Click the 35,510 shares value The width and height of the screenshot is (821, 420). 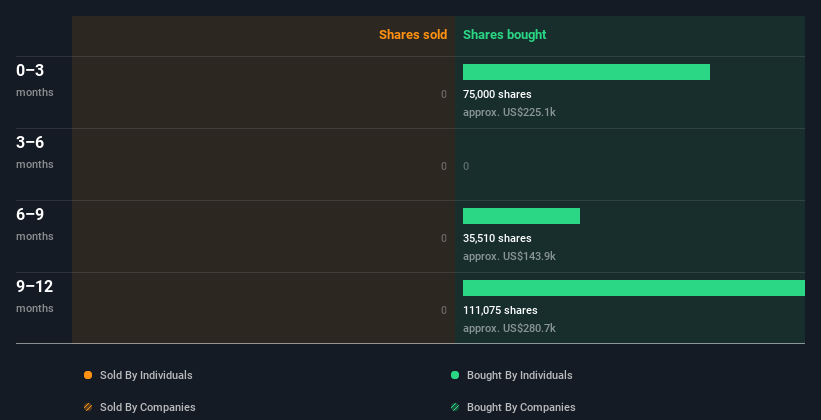497,238
